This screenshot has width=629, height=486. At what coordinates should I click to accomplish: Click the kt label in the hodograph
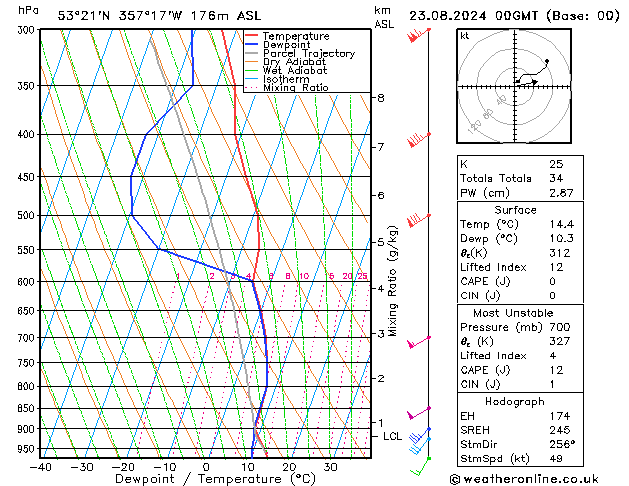coord(465,36)
